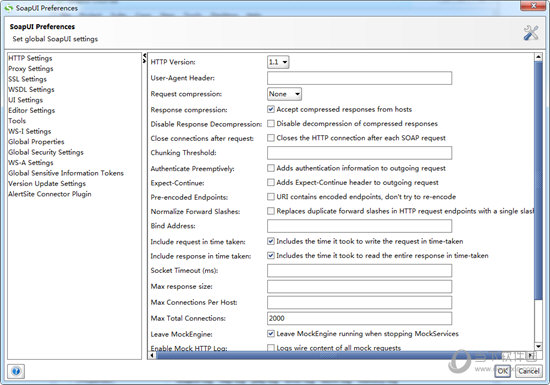
Task: Select AlertSite Connector Plugin
Action: pyautogui.click(x=50, y=194)
